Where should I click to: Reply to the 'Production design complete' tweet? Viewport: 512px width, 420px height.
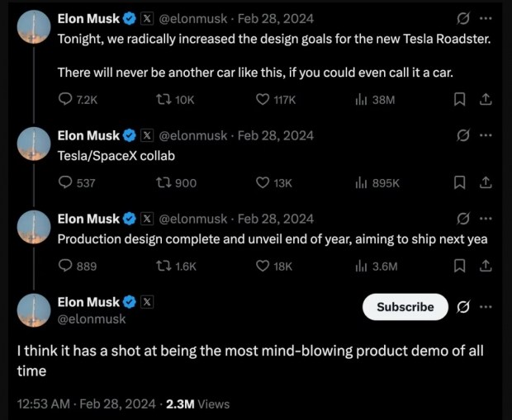[x=66, y=266]
